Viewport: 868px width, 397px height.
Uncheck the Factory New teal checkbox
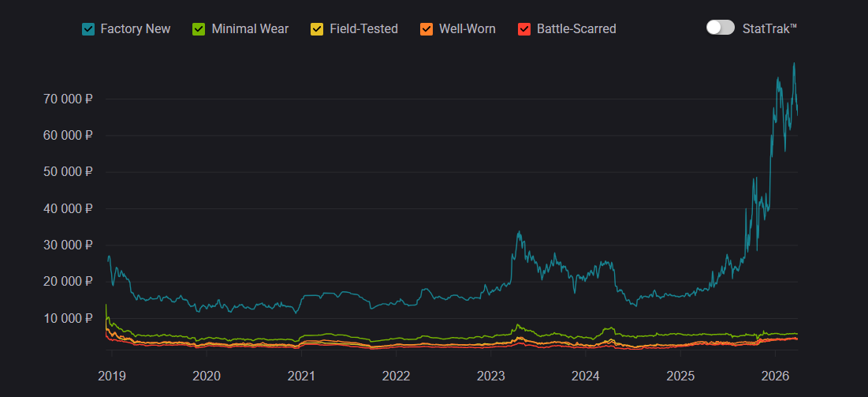pos(88,29)
